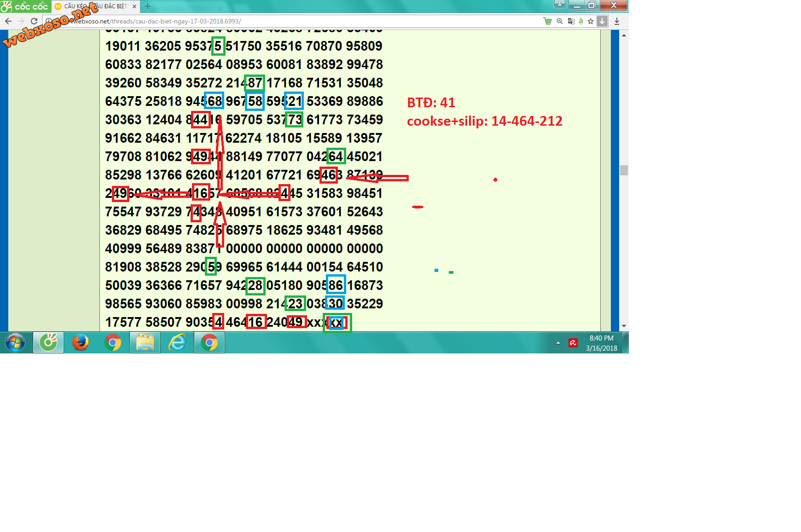This screenshot has width=801, height=532.
Task: Show hidden system tray icons
Action: [x=558, y=343]
